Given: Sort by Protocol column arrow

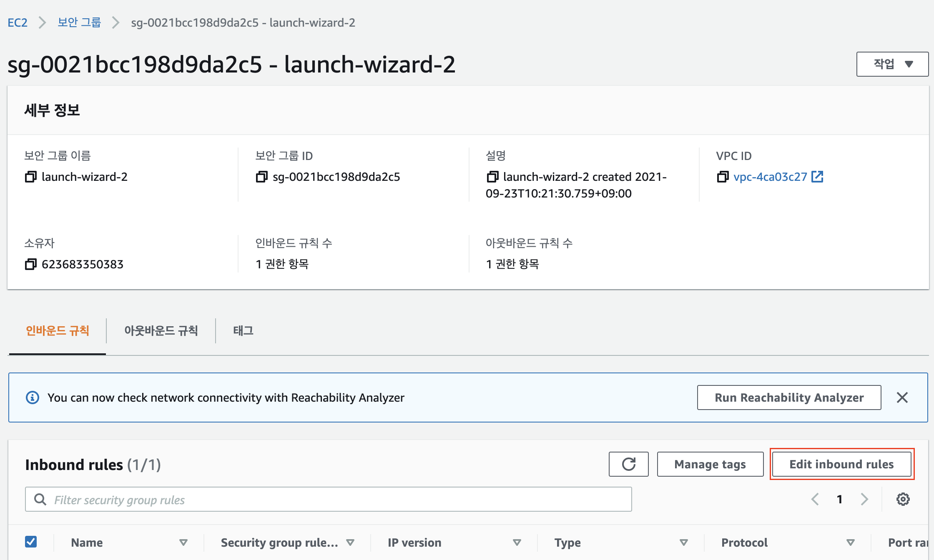Looking at the screenshot, I should click(x=850, y=542).
